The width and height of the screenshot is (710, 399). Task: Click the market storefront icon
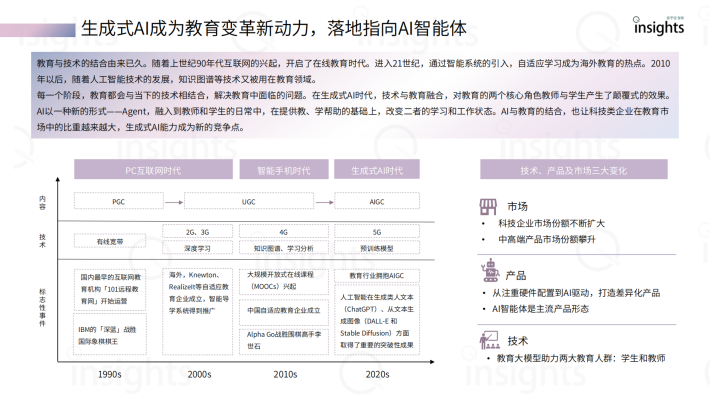click(x=488, y=207)
